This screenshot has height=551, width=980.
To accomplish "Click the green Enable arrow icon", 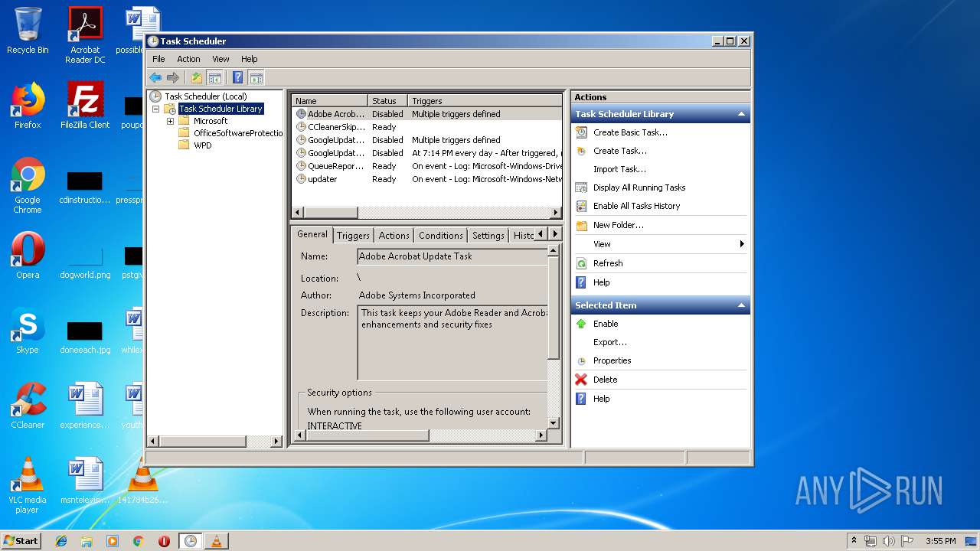I will coord(582,324).
